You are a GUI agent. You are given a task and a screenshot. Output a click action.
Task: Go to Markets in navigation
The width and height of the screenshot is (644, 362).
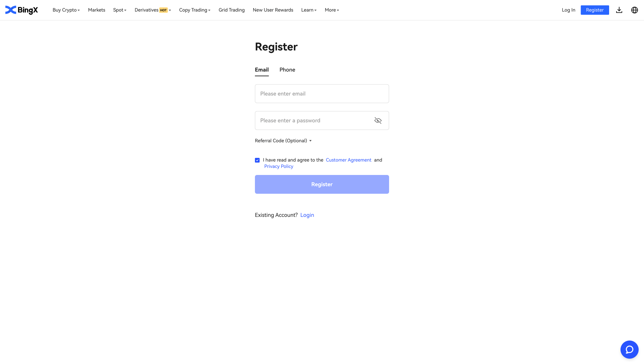pos(97,10)
